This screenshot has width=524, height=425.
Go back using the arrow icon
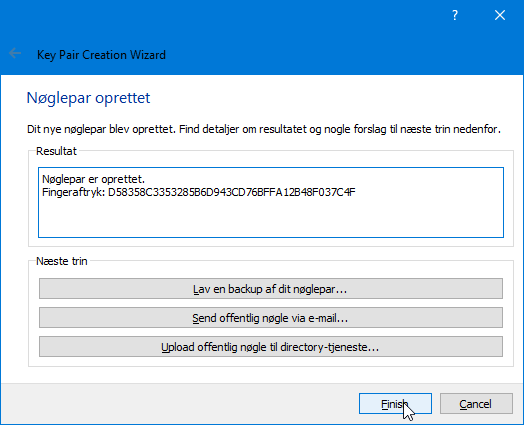[15, 53]
